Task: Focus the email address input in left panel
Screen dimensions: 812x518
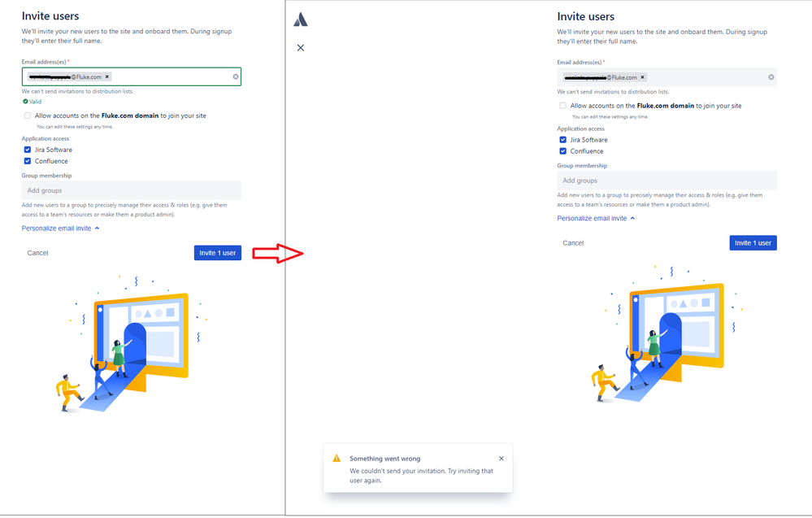Action: 132,76
